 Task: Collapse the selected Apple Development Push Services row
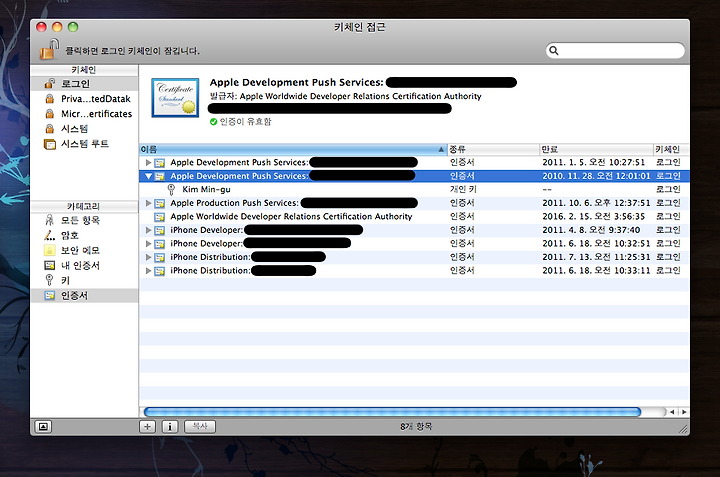[148, 176]
